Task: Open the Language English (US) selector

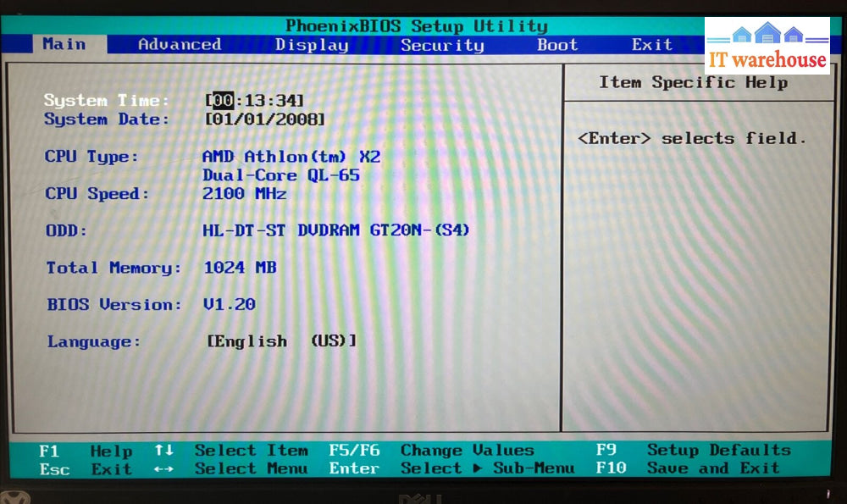Action: point(281,341)
